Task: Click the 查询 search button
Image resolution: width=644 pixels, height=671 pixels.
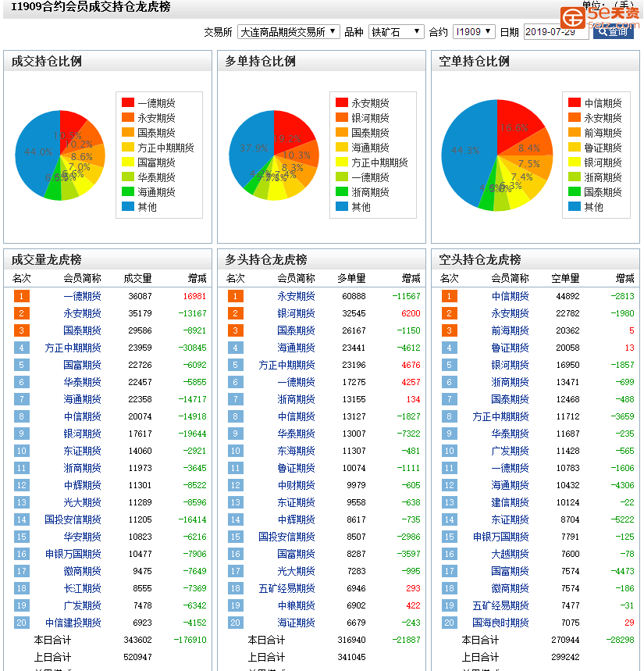Action: tap(614, 32)
